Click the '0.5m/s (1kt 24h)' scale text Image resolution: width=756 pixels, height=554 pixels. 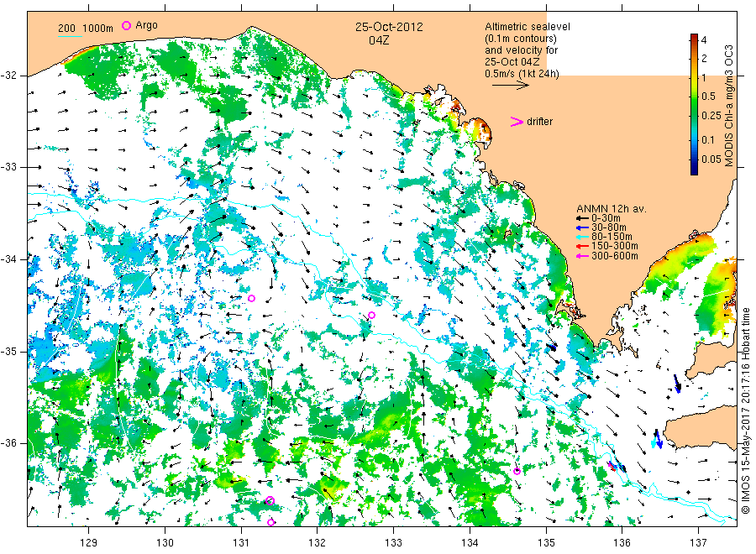pyautogui.click(x=522, y=74)
